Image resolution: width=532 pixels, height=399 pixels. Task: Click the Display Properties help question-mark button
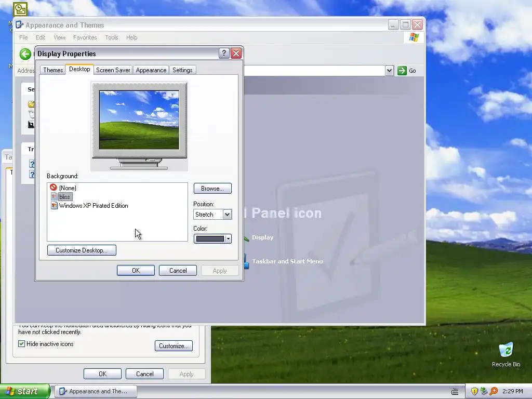pyautogui.click(x=224, y=54)
